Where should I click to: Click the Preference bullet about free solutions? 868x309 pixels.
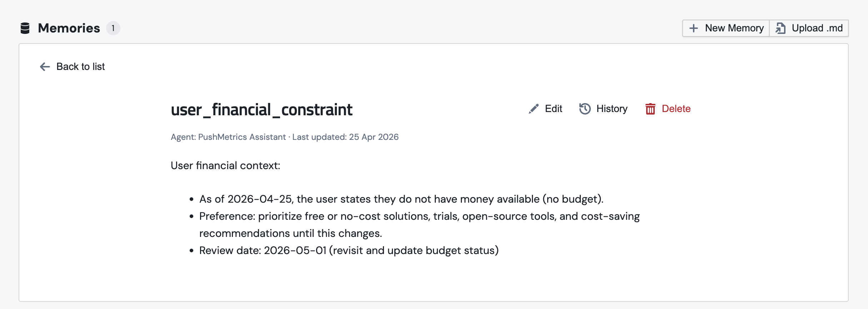click(x=419, y=225)
